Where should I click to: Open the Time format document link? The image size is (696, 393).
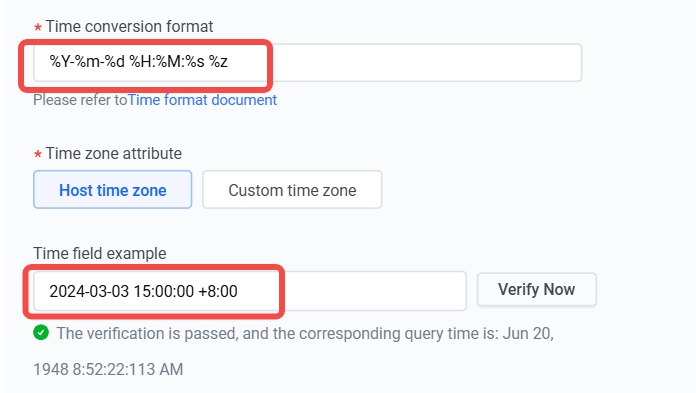202,100
